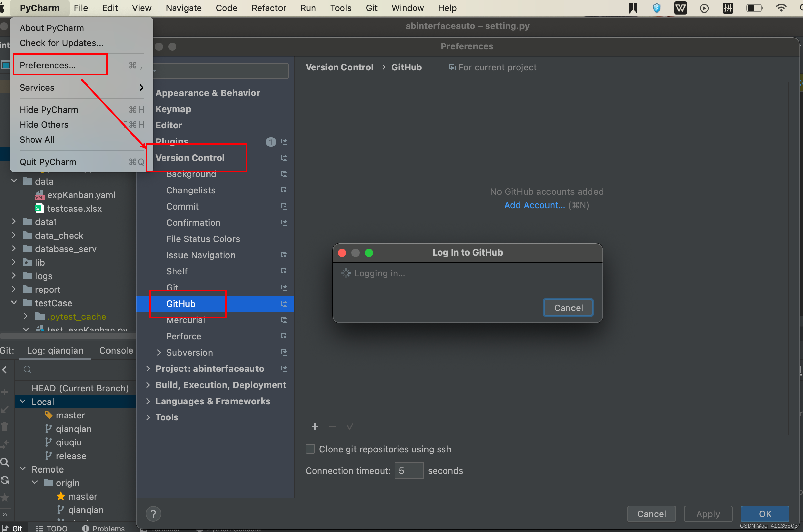Select Keymap settings category
Screen dimensions: 803x532
coord(173,109)
